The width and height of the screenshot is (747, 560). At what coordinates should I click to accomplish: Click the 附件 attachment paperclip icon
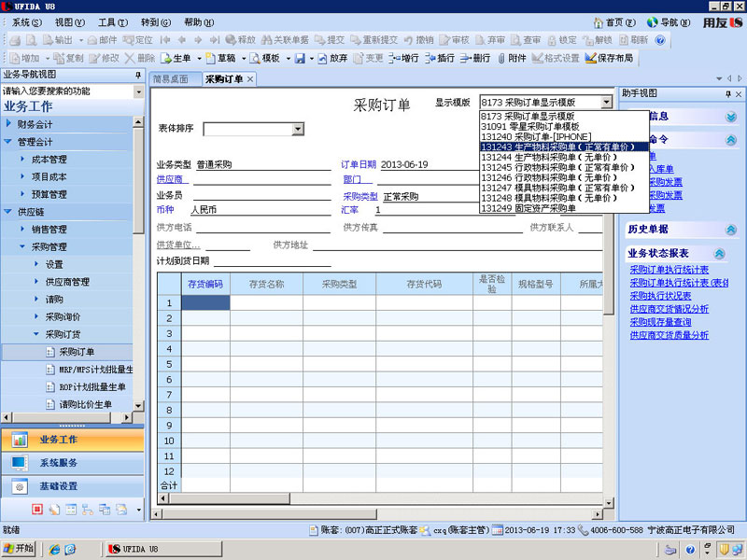point(501,58)
